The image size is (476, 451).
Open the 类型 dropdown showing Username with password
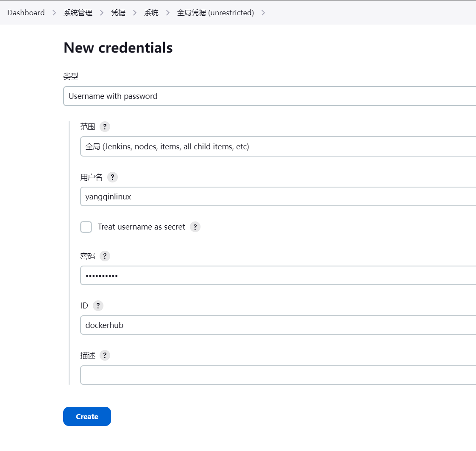point(270,96)
